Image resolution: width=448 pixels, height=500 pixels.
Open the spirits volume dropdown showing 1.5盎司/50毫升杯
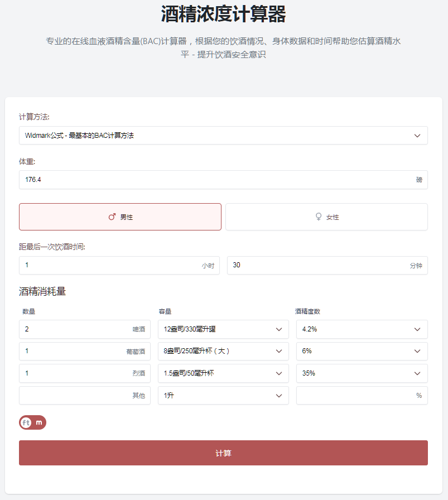tap(223, 373)
